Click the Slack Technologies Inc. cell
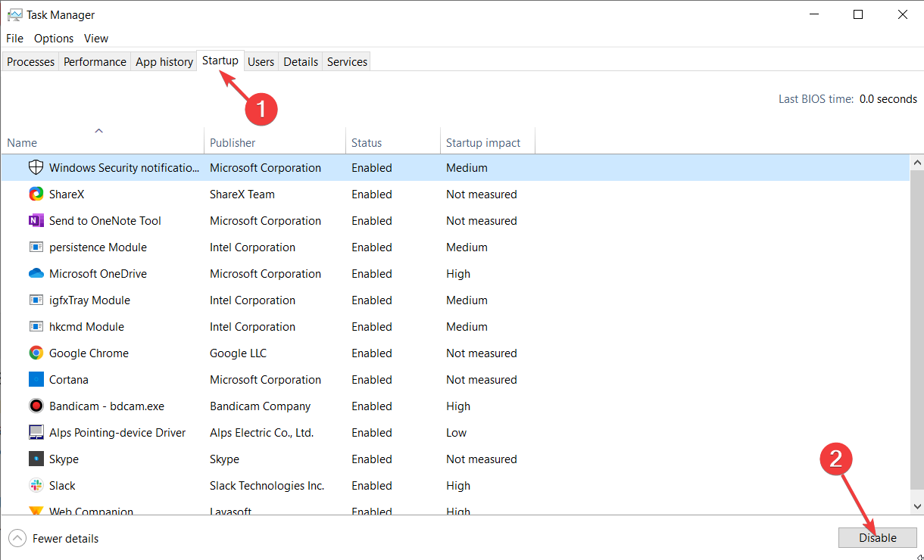Viewport: 924px width, 560px height. (267, 485)
